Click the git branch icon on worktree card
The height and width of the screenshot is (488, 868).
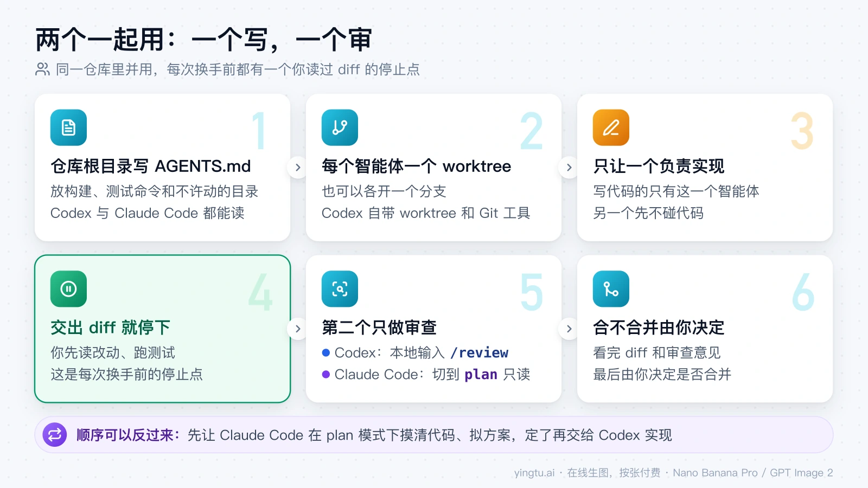(x=340, y=127)
